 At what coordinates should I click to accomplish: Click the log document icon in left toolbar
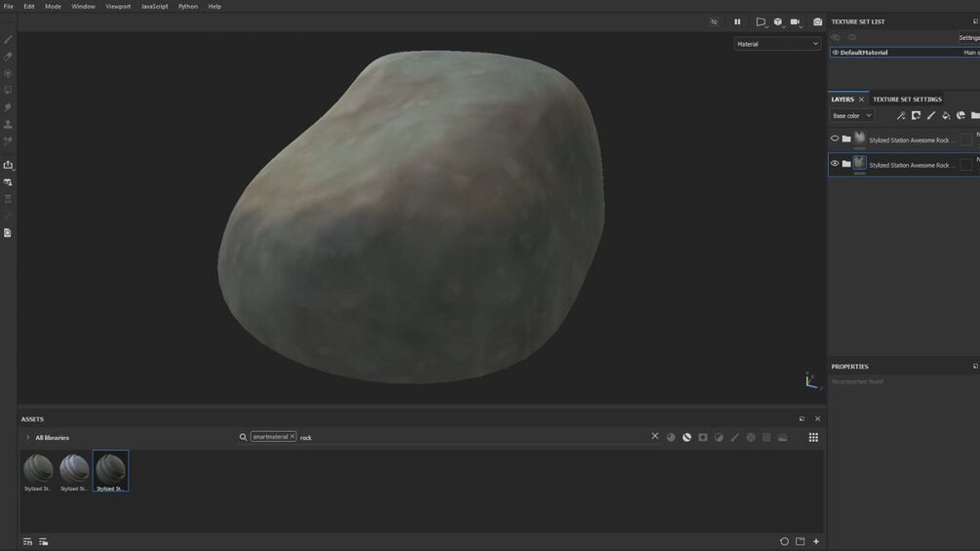[x=8, y=232]
